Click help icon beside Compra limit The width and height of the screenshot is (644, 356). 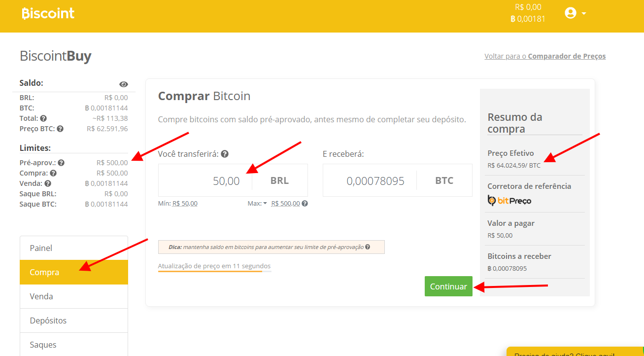[x=53, y=173]
